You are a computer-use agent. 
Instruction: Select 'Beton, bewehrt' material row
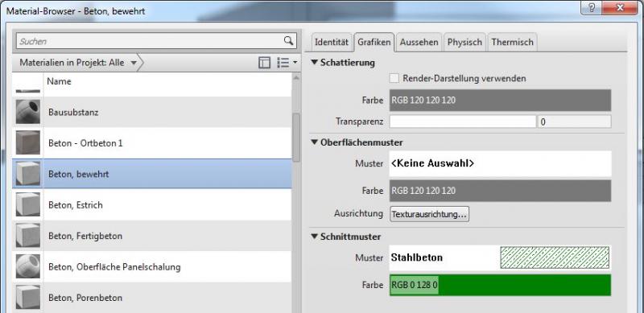[152, 174]
